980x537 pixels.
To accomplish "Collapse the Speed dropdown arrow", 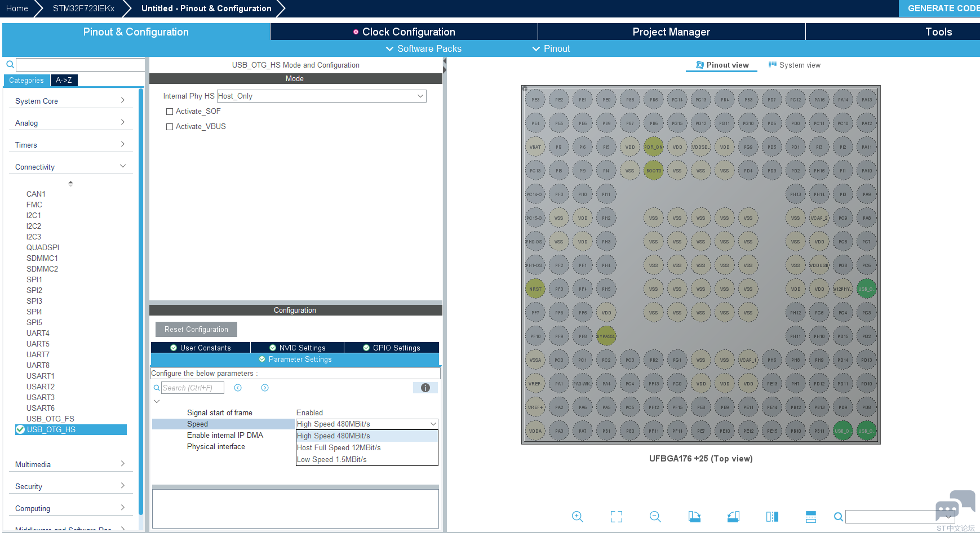I will click(x=433, y=424).
